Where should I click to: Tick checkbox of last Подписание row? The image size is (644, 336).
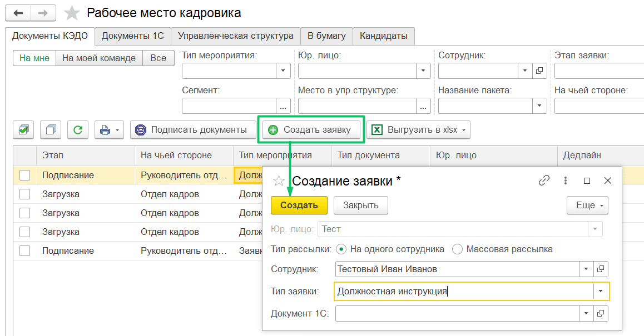click(24, 250)
